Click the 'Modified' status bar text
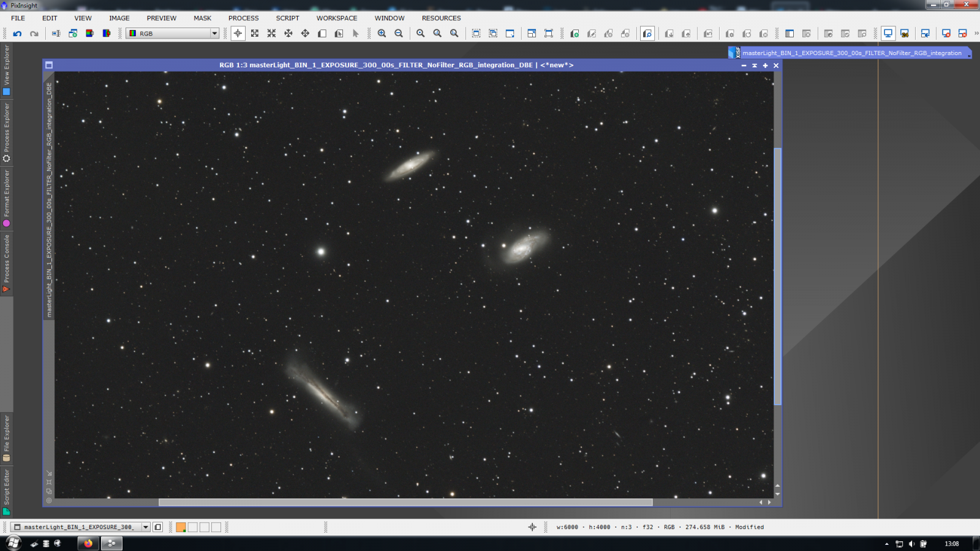Screen dimensions: 980x551 750,527
